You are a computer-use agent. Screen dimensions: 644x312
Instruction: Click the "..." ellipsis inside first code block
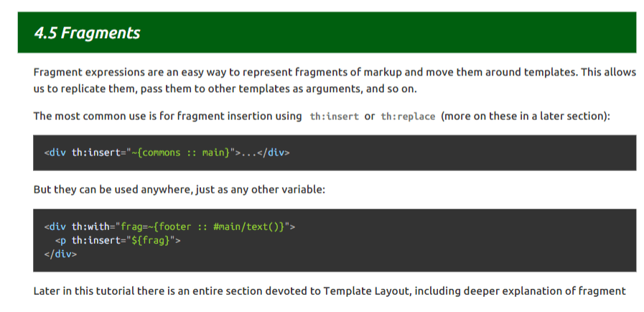click(248, 152)
